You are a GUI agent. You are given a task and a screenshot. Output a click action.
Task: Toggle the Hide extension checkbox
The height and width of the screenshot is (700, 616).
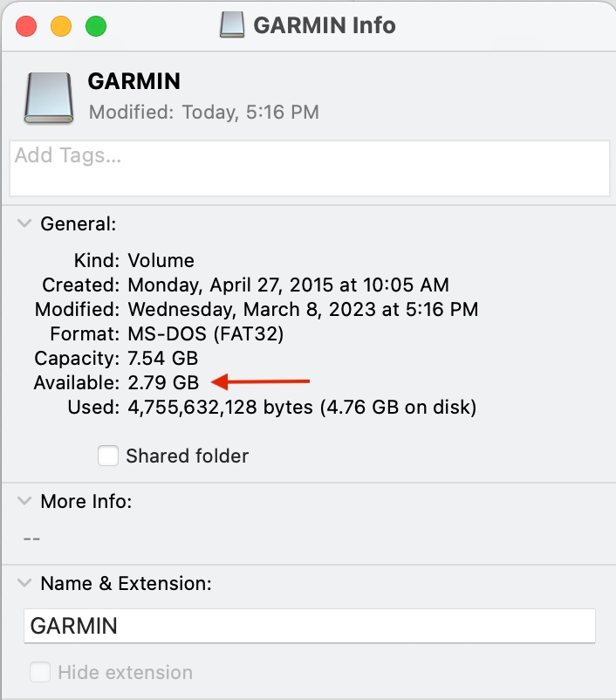point(40,672)
